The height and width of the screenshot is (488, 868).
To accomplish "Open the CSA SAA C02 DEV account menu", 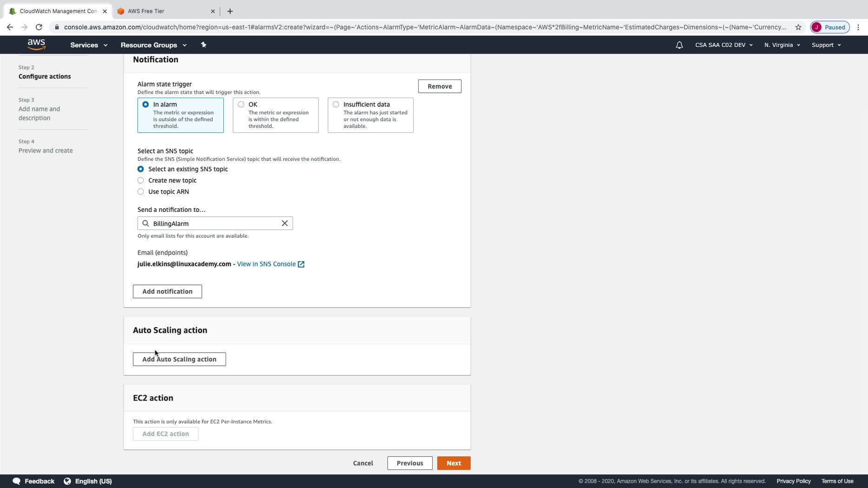I will (x=724, y=45).
